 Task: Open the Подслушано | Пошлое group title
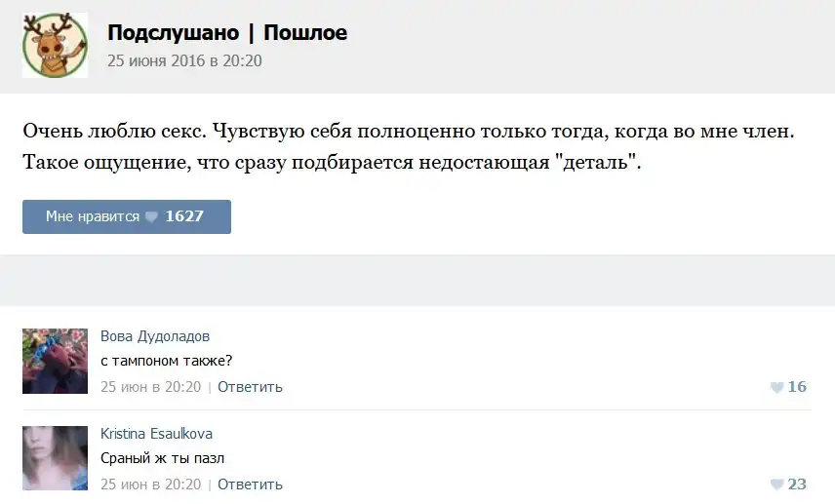tap(227, 33)
